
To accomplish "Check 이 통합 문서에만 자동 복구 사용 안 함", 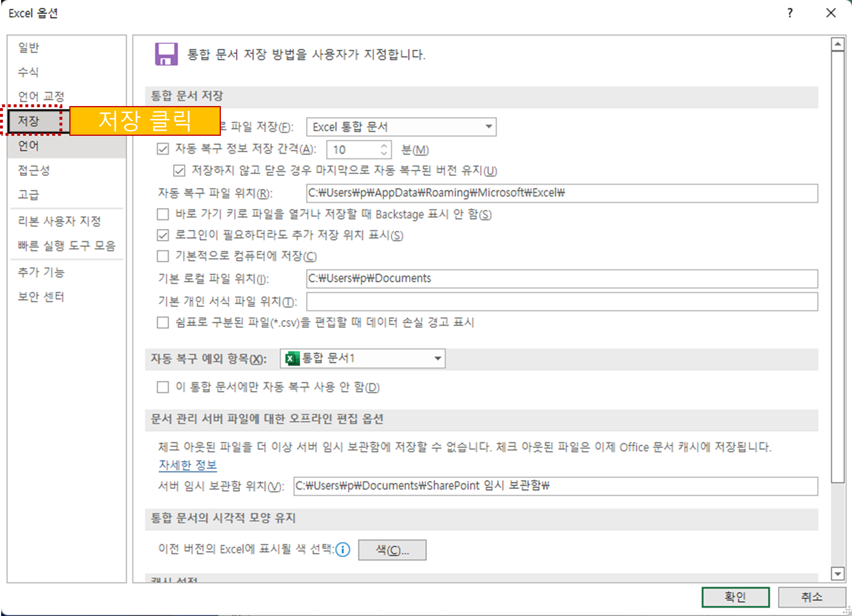I will tap(161, 386).
